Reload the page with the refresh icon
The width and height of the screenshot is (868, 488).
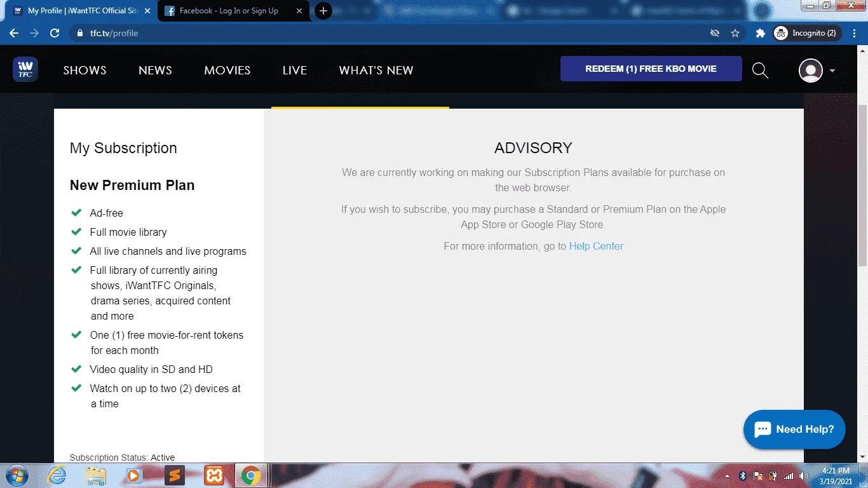[x=55, y=33]
